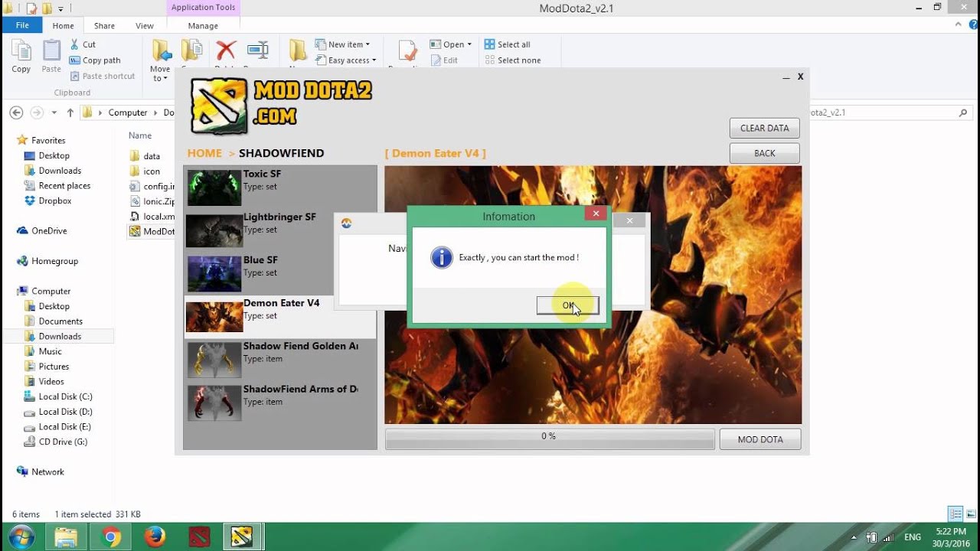980x551 pixels.
Task: Open the Manage ribbon tab
Action: click(x=203, y=26)
